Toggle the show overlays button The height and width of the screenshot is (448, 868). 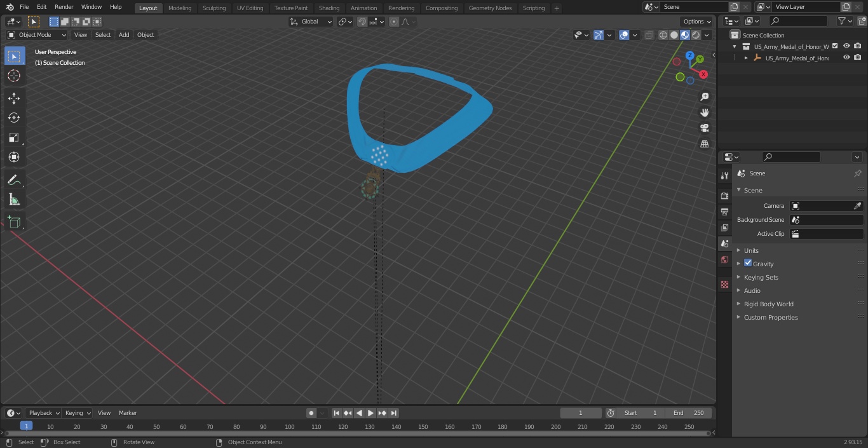pos(624,35)
